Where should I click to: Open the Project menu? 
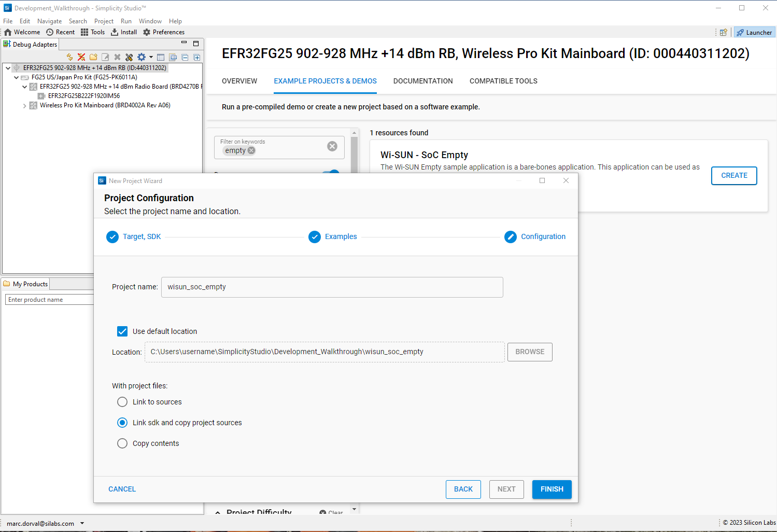tap(104, 21)
